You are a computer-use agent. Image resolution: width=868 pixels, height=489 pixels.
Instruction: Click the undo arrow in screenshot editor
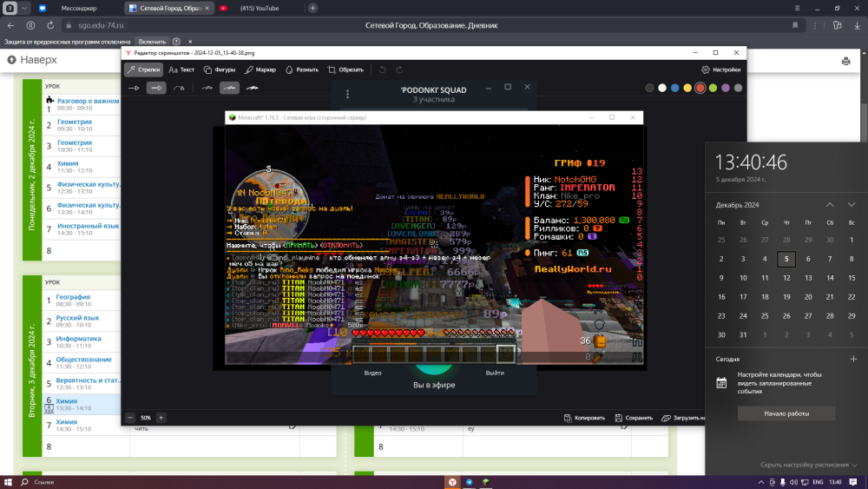click(x=383, y=69)
